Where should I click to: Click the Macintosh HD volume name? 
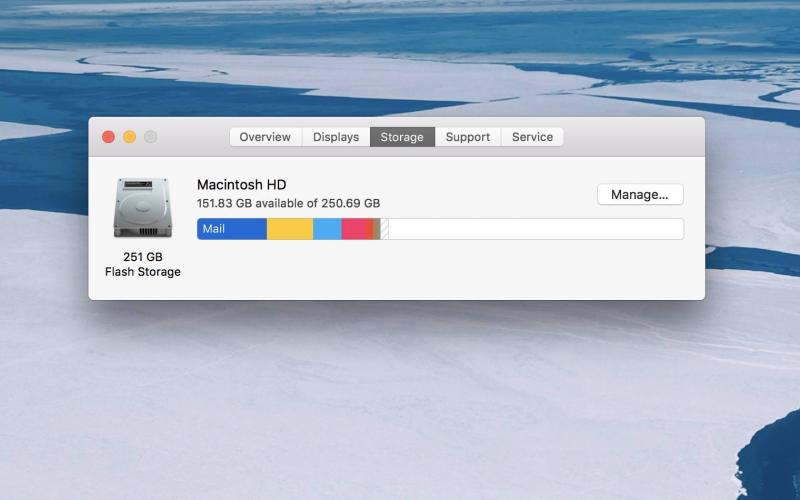point(241,184)
